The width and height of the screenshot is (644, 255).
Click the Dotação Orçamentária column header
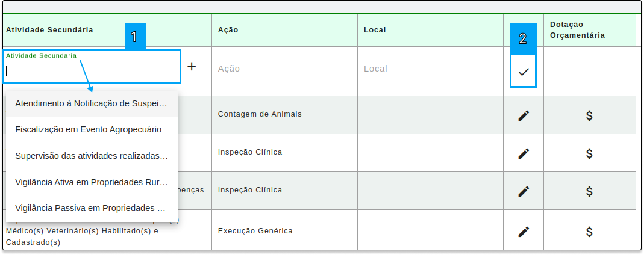(577, 30)
